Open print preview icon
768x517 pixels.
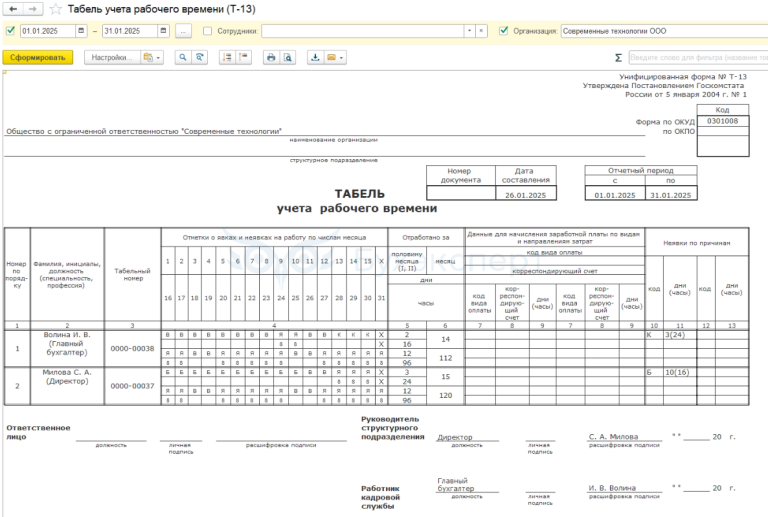tap(287, 58)
